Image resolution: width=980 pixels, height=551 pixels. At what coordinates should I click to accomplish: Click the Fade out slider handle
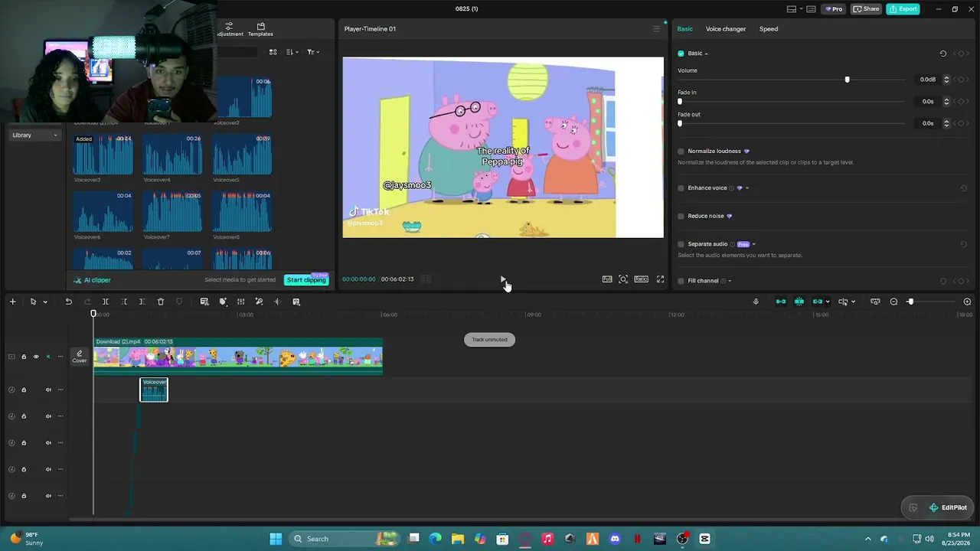(x=680, y=123)
